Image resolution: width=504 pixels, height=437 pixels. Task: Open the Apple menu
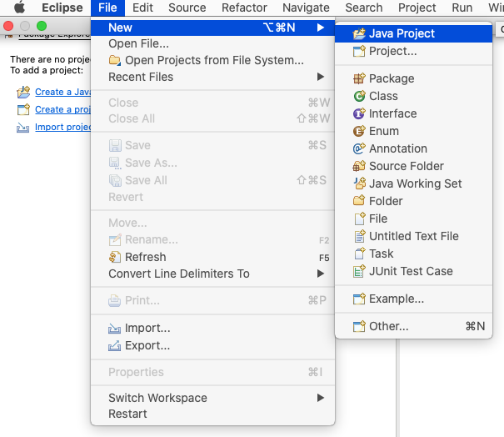pos(20,8)
